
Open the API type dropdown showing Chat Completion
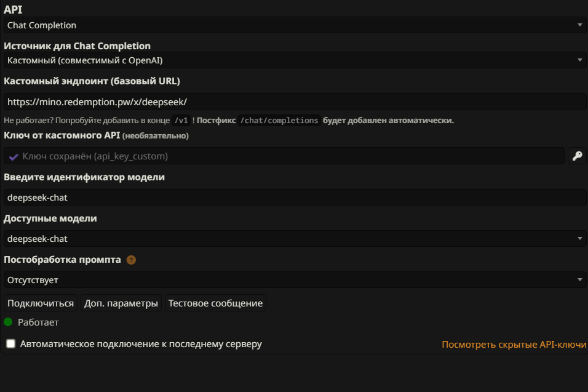tap(295, 25)
